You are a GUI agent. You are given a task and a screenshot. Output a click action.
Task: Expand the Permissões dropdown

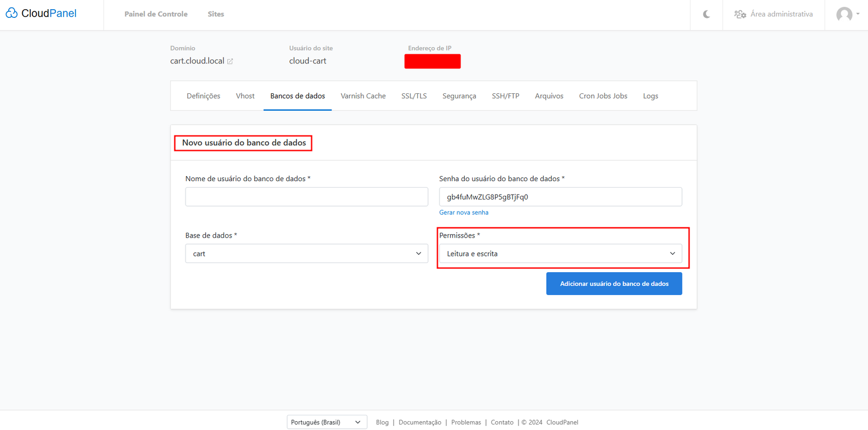(560, 254)
